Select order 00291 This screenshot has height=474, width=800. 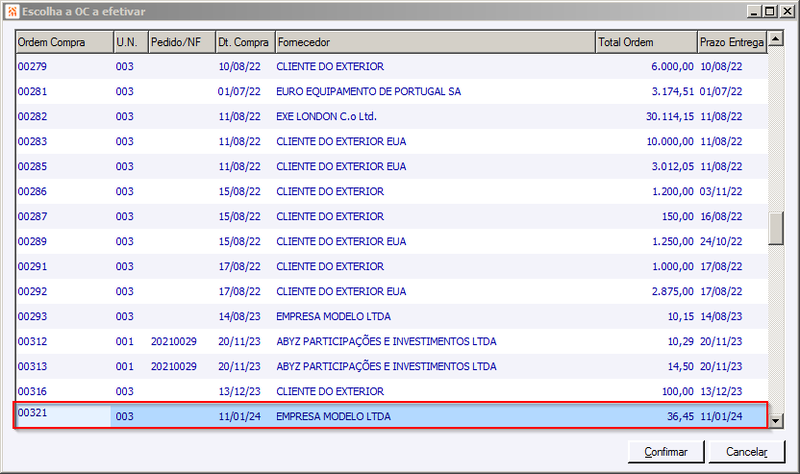coord(391,266)
